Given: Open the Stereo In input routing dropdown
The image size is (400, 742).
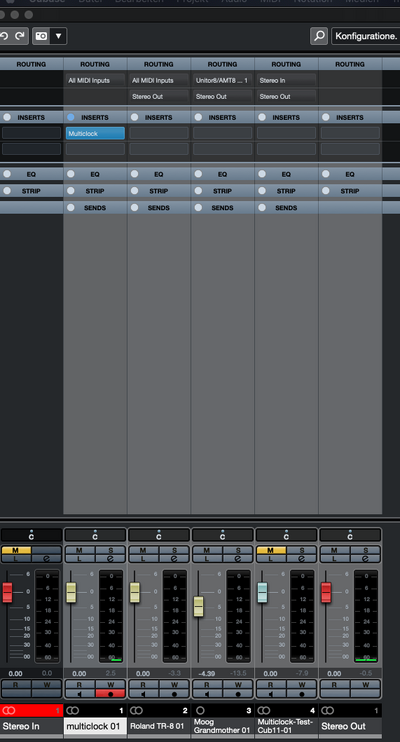Looking at the screenshot, I should (x=286, y=80).
